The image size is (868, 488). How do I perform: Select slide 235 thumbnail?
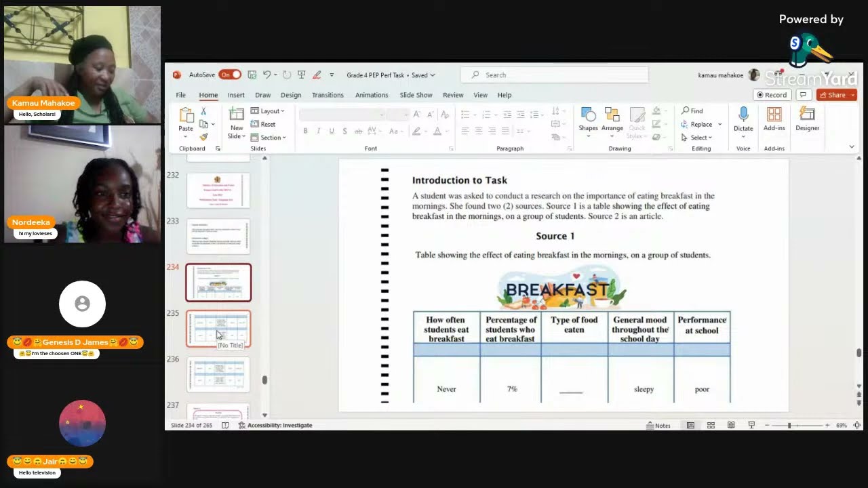[x=218, y=329]
